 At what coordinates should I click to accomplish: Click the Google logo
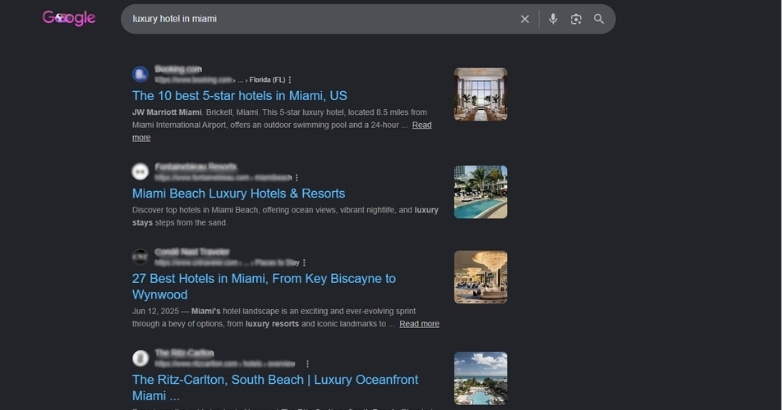click(x=69, y=18)
